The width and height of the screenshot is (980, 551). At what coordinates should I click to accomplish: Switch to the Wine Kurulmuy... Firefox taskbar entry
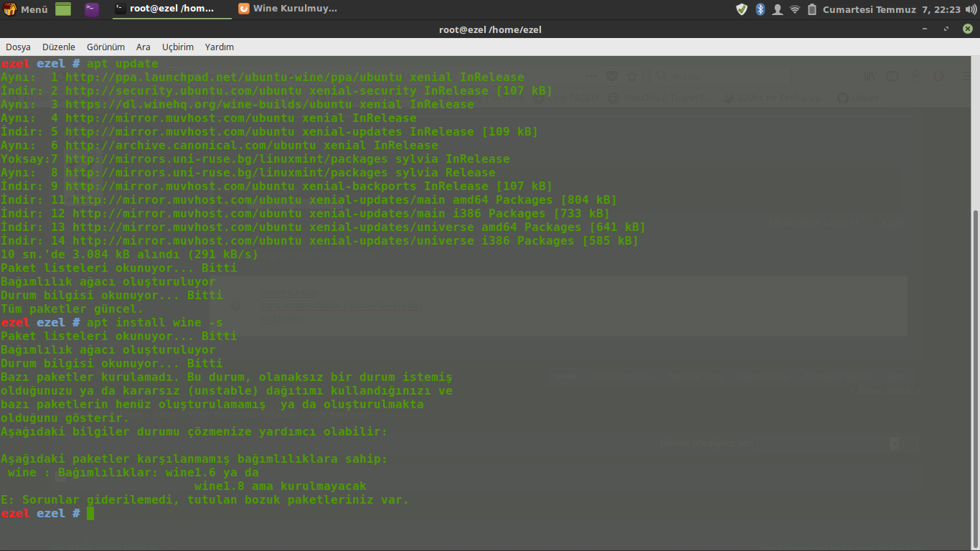(288, 9)
